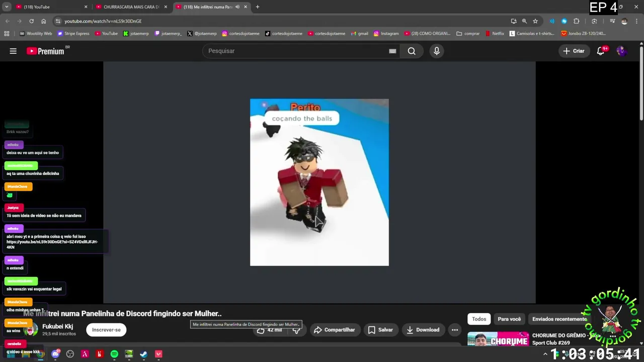644x362 pixels.
Task: Click the address bar URL
Action: (x=103, y=21)
